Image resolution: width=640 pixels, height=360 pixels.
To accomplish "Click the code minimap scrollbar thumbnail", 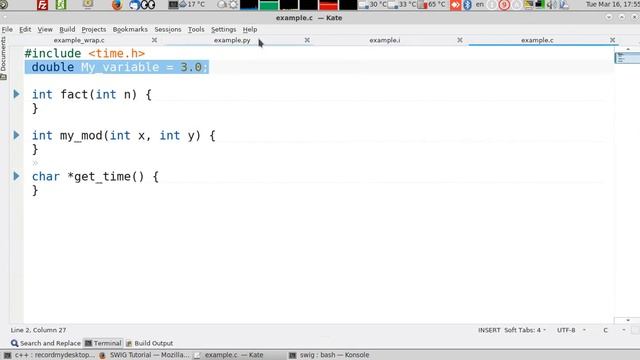I will [x=627, y=58].
